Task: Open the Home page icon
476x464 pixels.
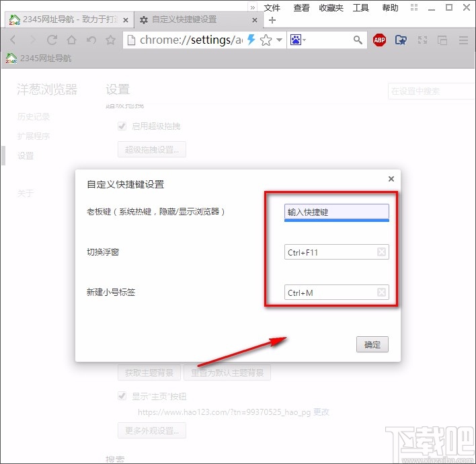Action: tap(72, 40)
